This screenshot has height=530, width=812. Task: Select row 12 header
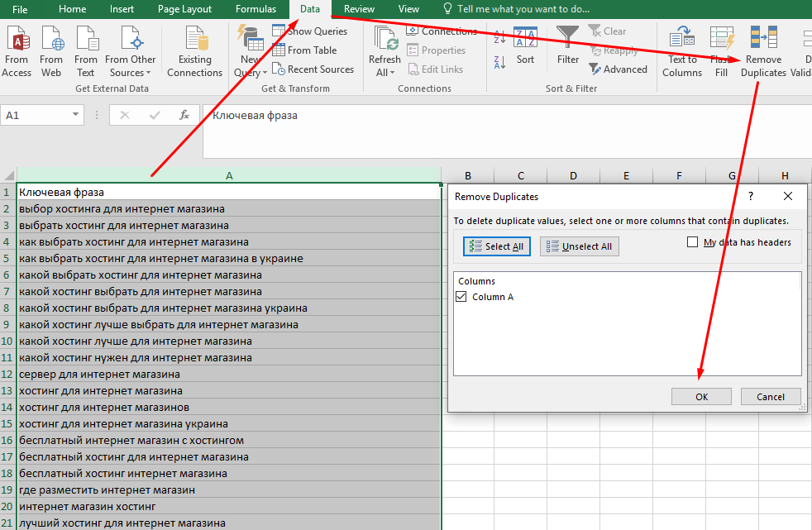click(7, 375)
